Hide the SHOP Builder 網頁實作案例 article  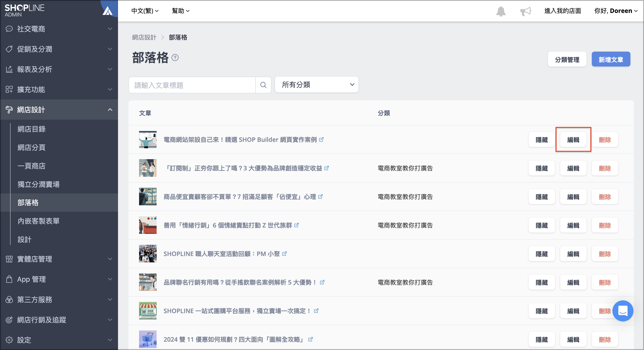pos(542,140)
